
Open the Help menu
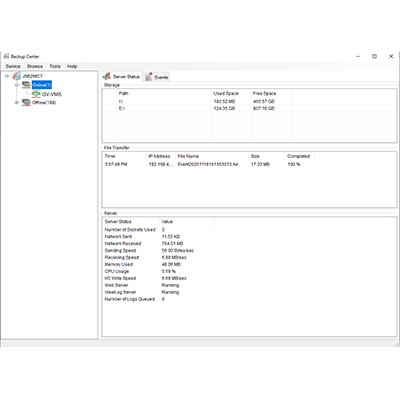(x=72, y=66)
